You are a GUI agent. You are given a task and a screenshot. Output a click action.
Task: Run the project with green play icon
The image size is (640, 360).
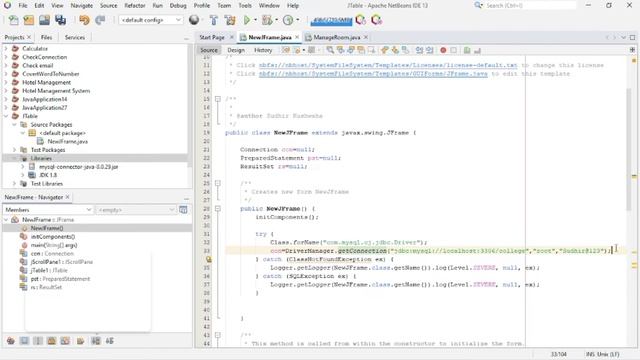click(247, 20)
